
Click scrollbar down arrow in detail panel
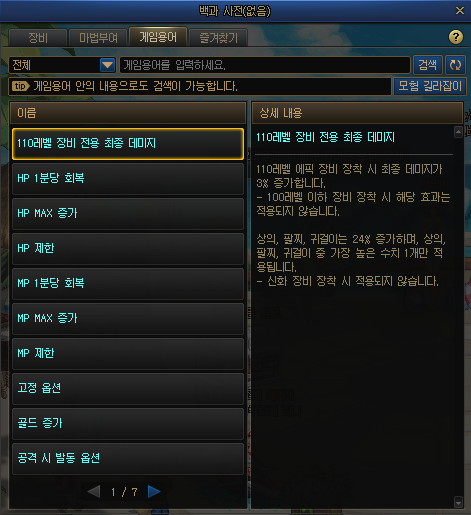point(458,502)
